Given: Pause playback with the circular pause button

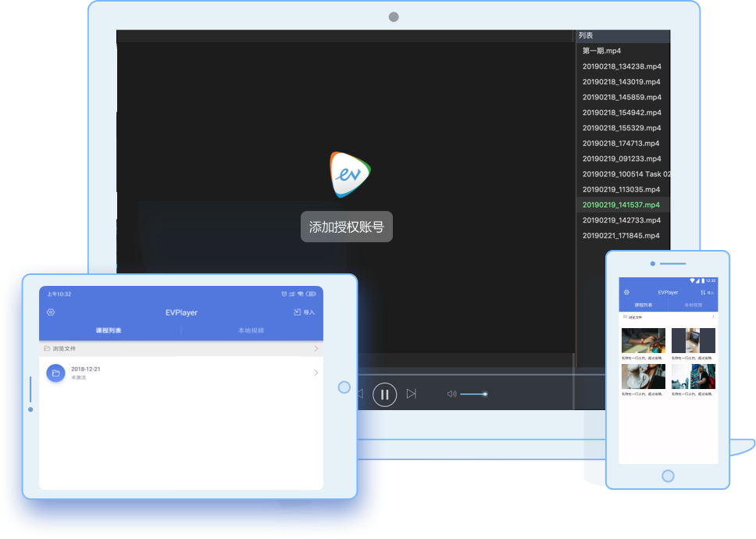Looking at the screenshot, I should click(384, 394).
